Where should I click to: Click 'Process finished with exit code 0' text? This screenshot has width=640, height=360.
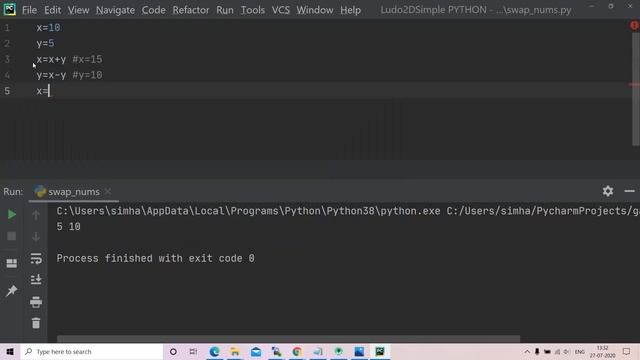click(x=156, y=258)
